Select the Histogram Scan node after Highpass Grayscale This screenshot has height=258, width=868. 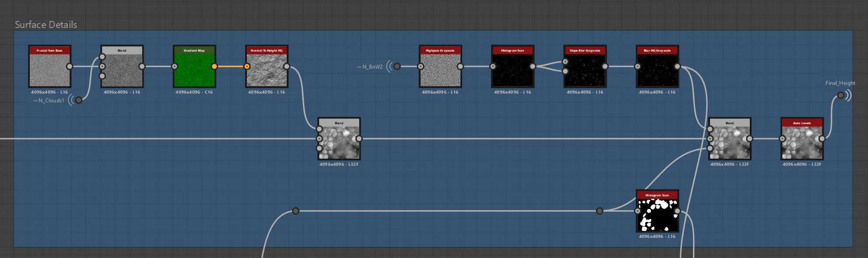coord(513,66)
